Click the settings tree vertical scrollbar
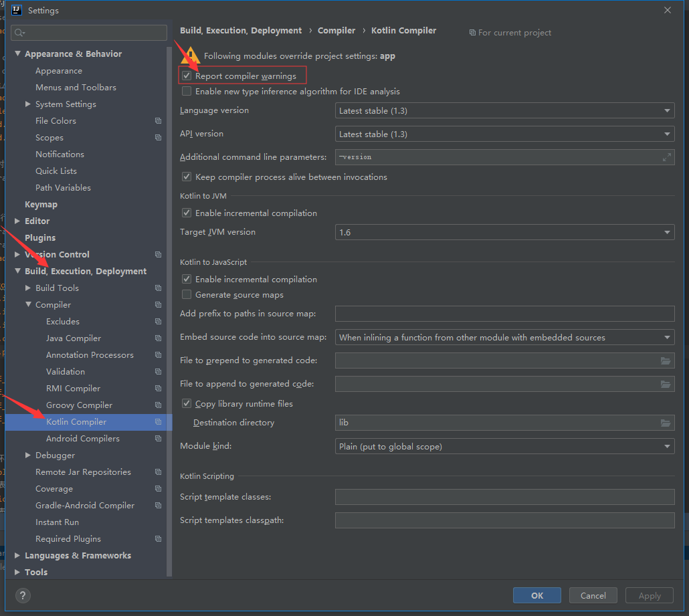 [x=169, y=312]
